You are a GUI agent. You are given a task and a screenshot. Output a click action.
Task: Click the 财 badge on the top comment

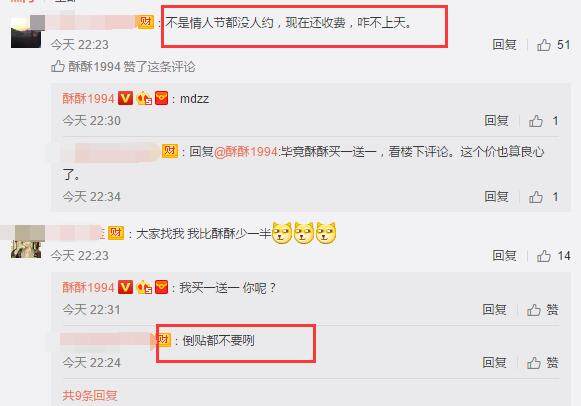(x=145, y=22)
